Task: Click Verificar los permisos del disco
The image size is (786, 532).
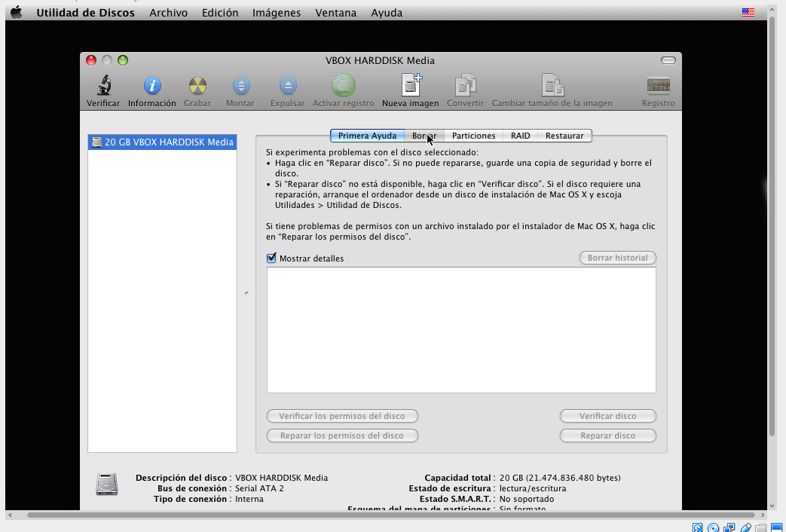Action: tap(342, 416)
